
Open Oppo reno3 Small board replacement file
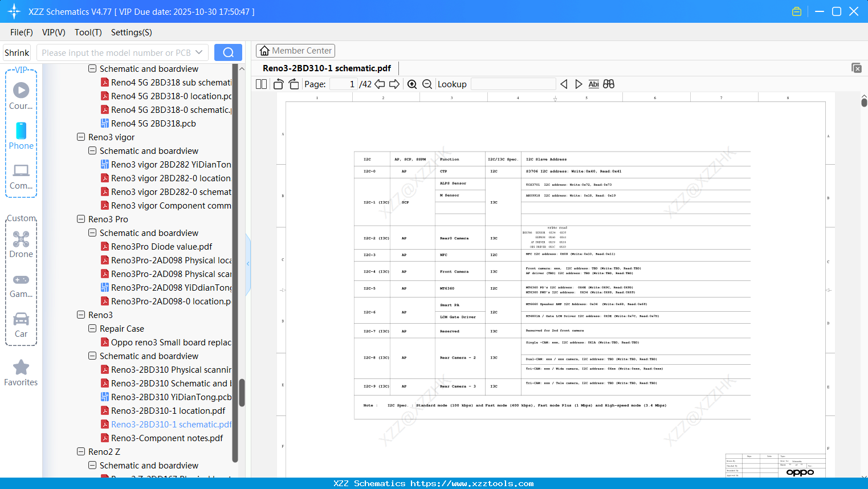click(171, 342)
